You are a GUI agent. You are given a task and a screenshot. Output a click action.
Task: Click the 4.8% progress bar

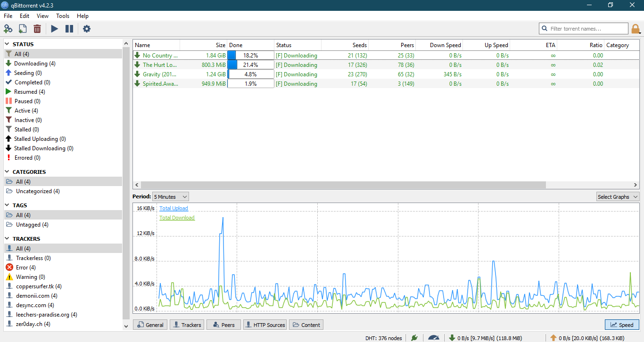click(251, 74)
